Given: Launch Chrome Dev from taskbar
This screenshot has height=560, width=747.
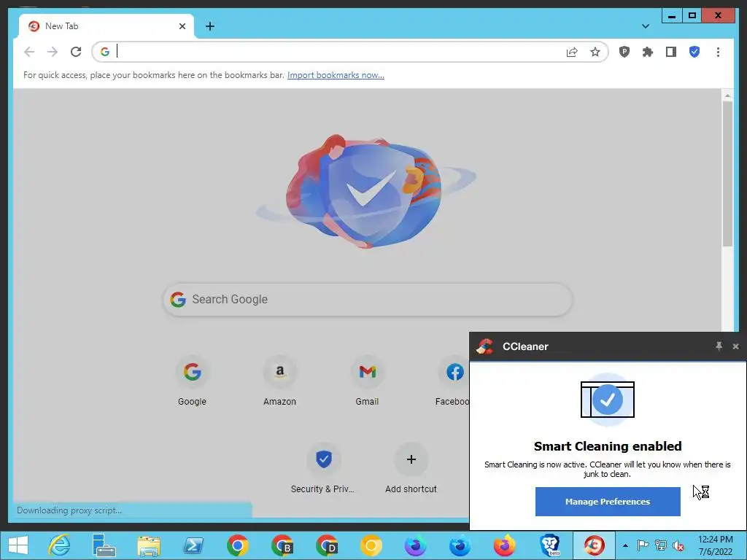Looking at the screenshot, I should 327,545.
